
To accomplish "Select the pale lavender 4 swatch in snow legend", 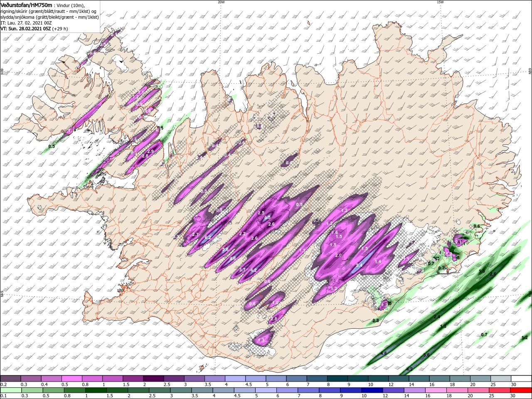I will pos(234,379).
